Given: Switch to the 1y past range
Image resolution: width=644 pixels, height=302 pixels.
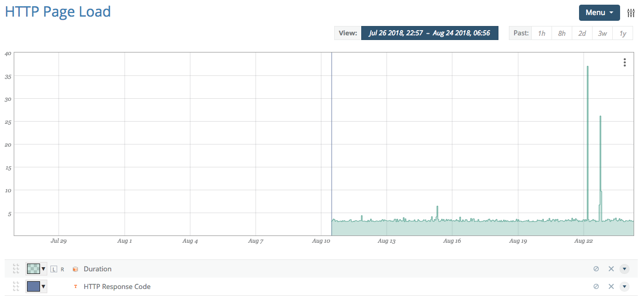Looking at the screenshot, I should pos(622,33).
